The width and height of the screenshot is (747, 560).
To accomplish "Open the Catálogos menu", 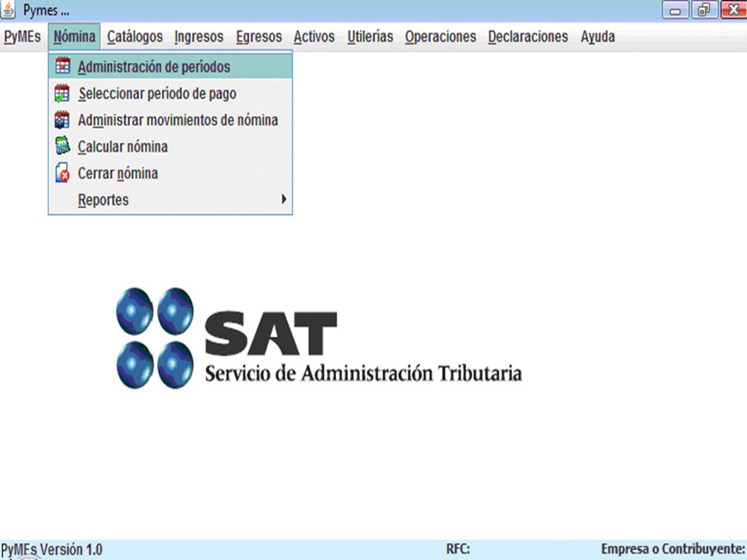I will 135,37.
